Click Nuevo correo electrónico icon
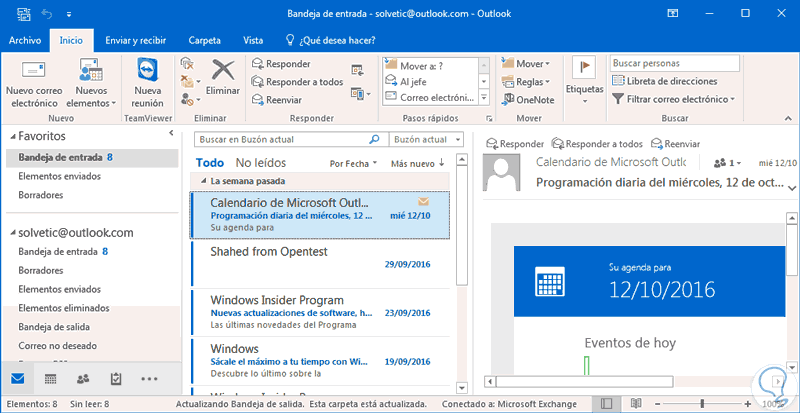The height and width of the screenshot is (413, 800). click(34, 69)
